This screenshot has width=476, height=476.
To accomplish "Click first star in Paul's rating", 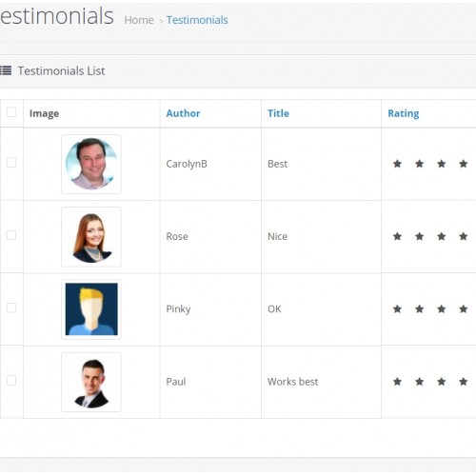I will [x=397, y=382].
